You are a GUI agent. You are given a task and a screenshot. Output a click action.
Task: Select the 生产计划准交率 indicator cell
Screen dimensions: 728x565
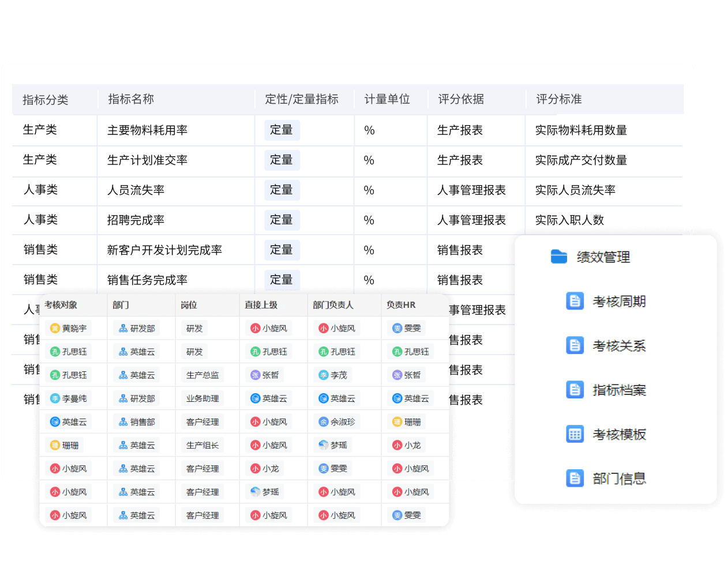tap(176, 160)
